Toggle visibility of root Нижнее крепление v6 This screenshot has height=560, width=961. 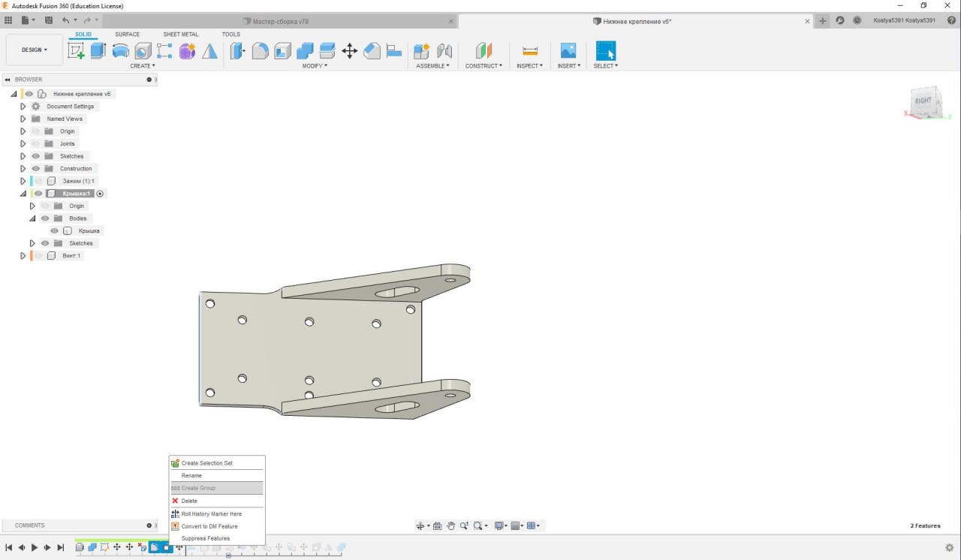pos(29,94)
